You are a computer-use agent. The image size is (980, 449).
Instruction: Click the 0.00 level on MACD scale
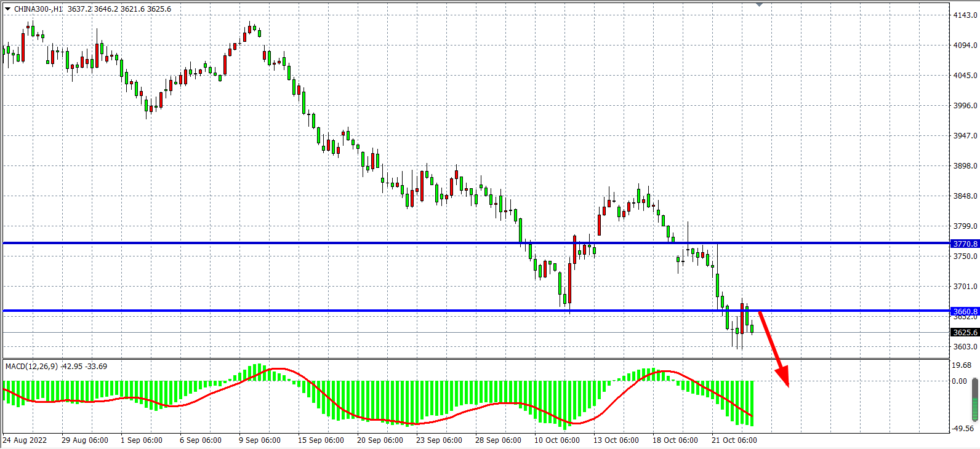pyautogui.click(x=959, y=381)
